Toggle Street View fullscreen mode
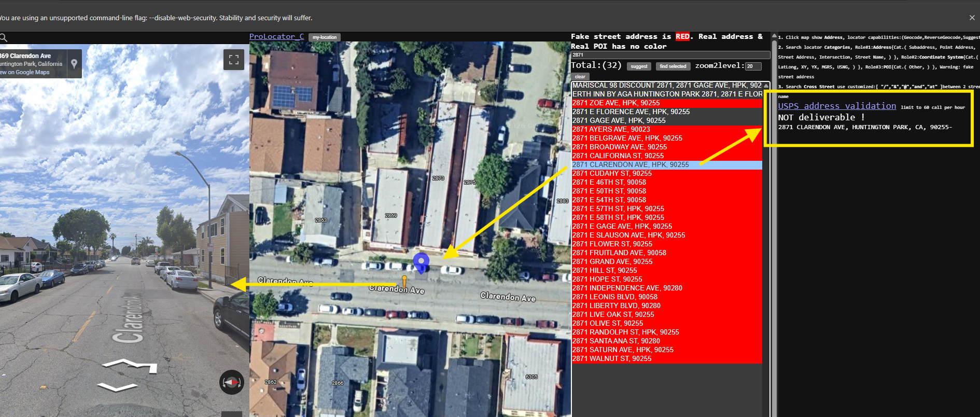Screen dimensions: 980x417 click(x=234, y=60)
